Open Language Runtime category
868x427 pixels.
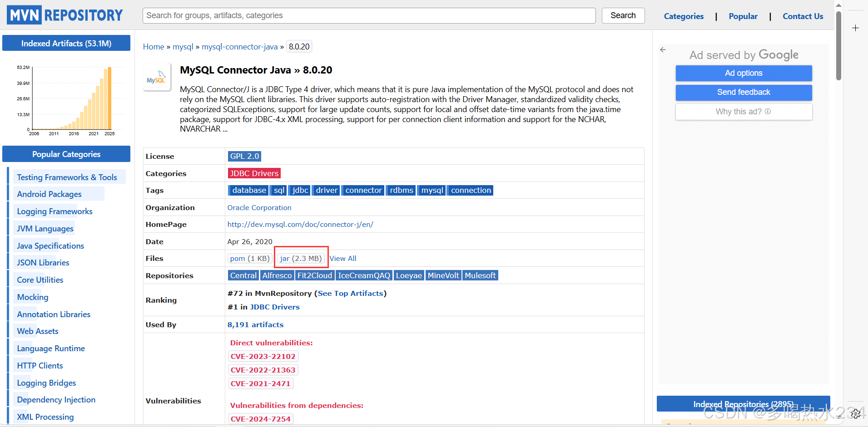51,348
